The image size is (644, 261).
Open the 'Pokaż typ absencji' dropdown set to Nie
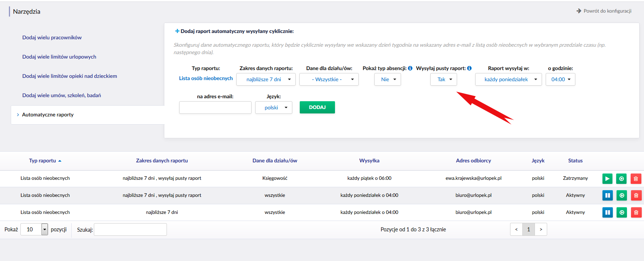coord(388,79)
